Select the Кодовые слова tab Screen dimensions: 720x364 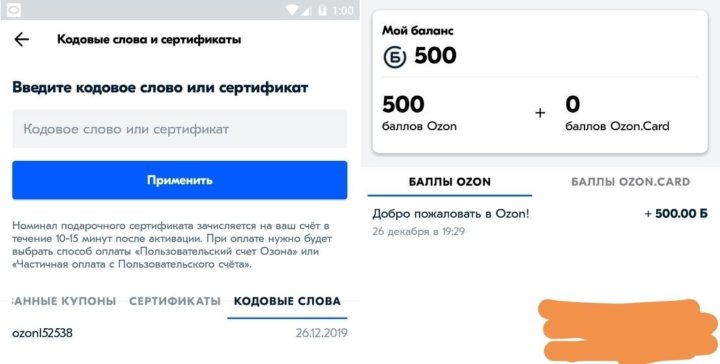click(287, 301)
